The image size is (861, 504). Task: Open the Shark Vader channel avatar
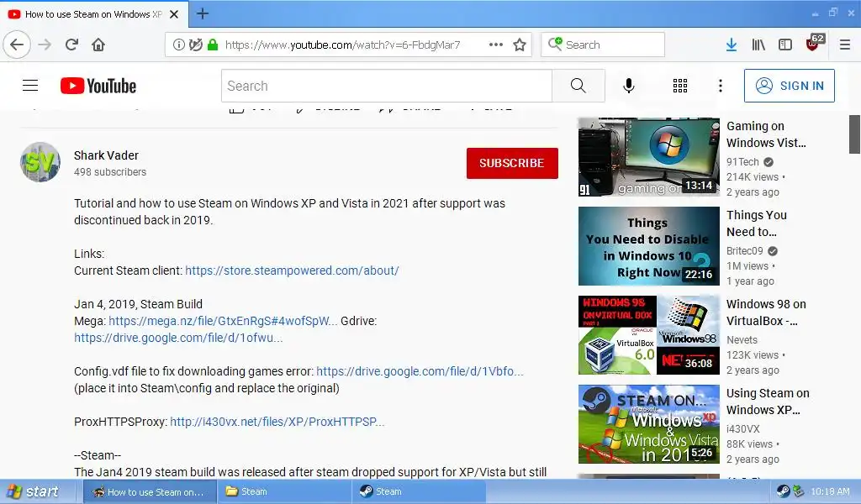[x=40, y=162]
